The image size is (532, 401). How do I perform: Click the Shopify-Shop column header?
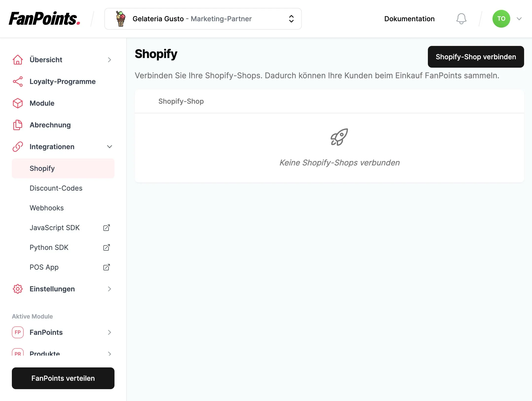pos(181,101)
